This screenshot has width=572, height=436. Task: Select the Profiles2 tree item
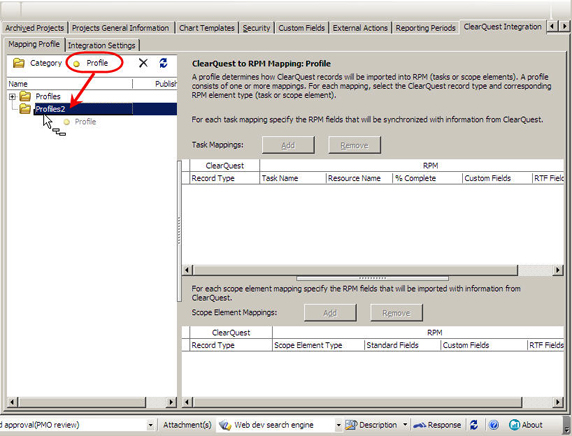50,109
